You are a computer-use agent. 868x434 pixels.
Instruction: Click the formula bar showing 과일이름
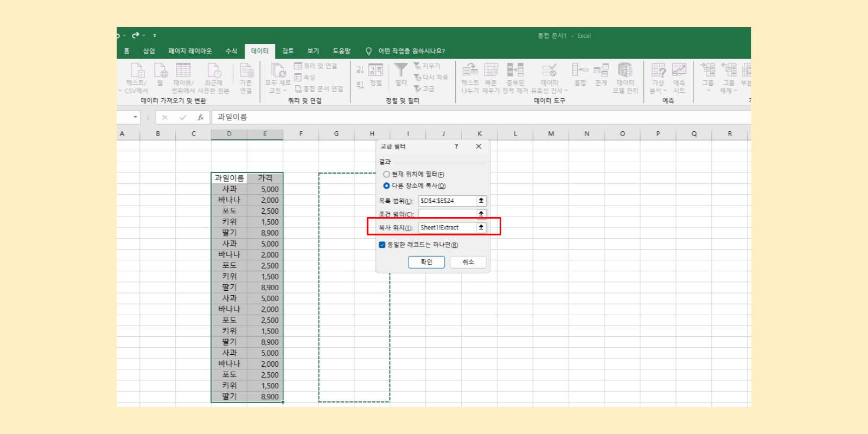click(x=482, y=117)
